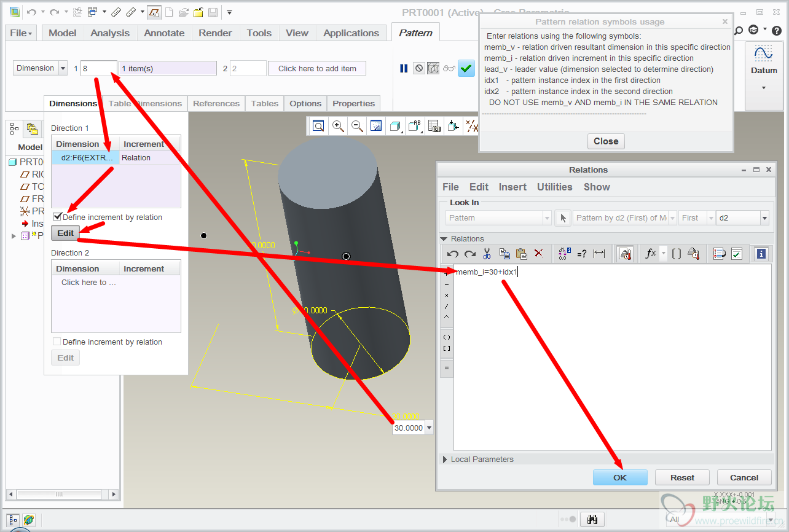Expand the Local Parameters section

[446, 459]
